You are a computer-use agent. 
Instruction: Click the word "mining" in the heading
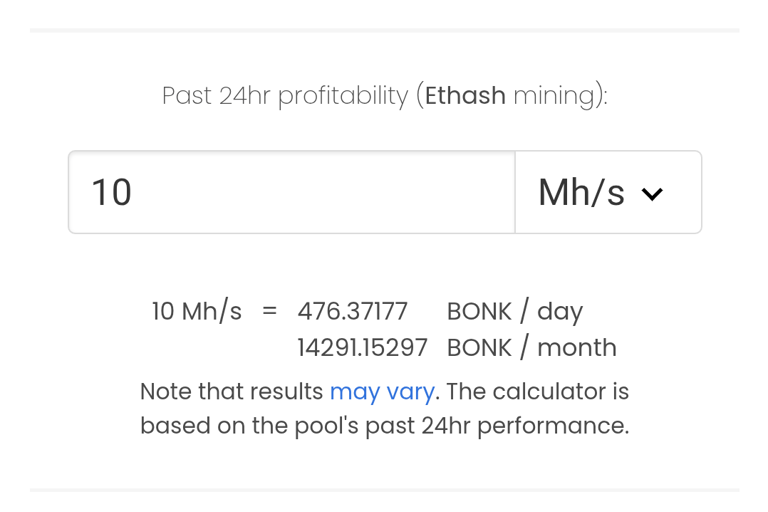pyautogui.click(x=552, y=96)
